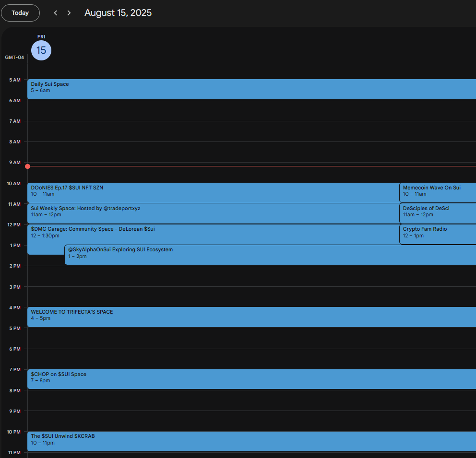Click the 5 AM time label
This screenshot has width=476, height=458.
click(15, 80)
